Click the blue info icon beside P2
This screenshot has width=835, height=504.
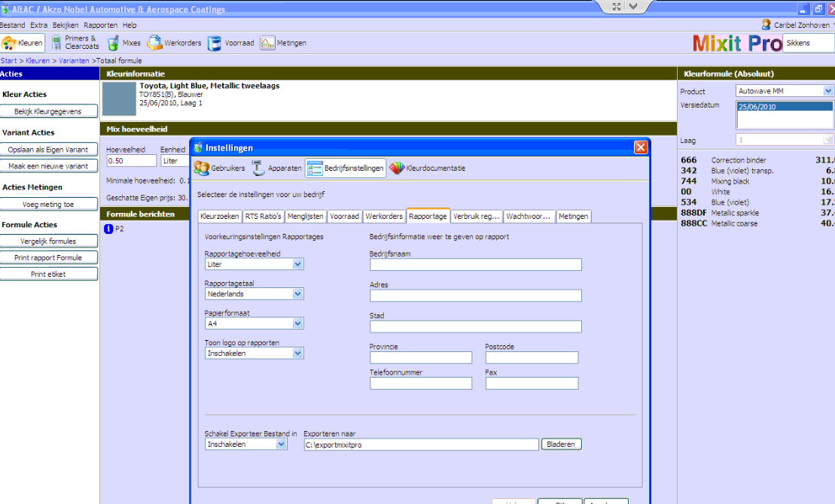(108, 229)
